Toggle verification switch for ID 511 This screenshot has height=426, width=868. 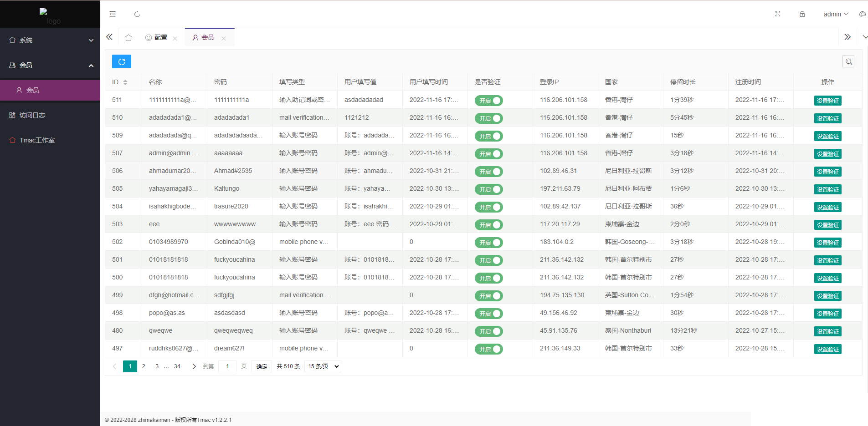click(x=488, y=101)
